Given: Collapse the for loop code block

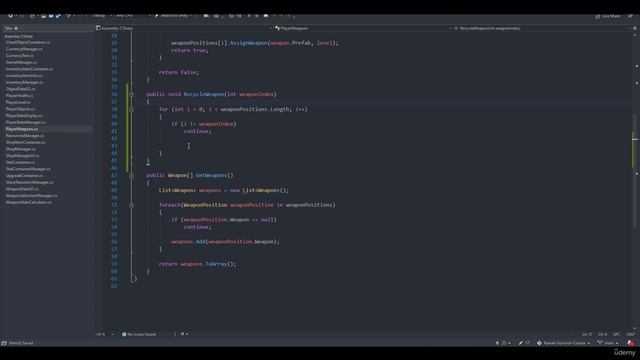Looking at the screenshot, I should [131, 109].
